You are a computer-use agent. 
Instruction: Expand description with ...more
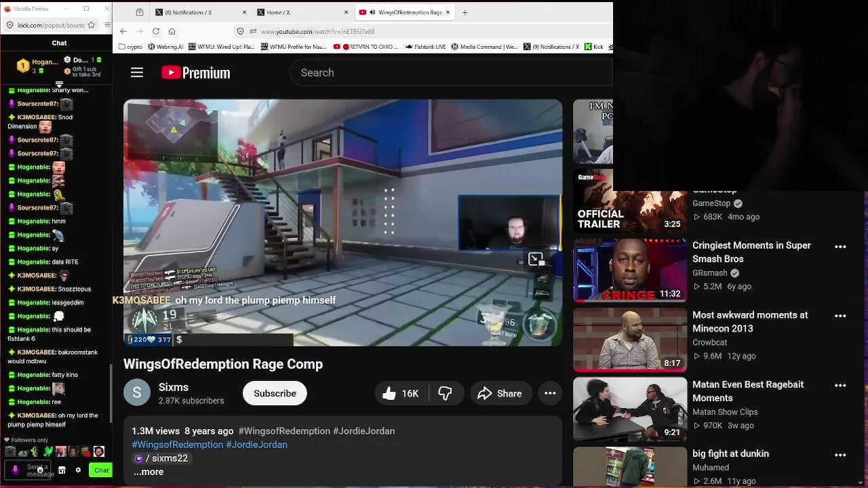pos(149,472)
